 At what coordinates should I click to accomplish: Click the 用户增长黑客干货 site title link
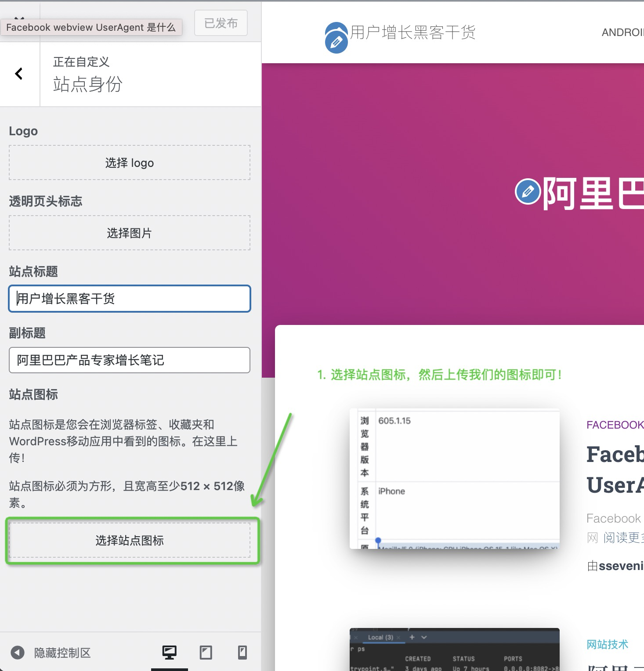(413, 32)
